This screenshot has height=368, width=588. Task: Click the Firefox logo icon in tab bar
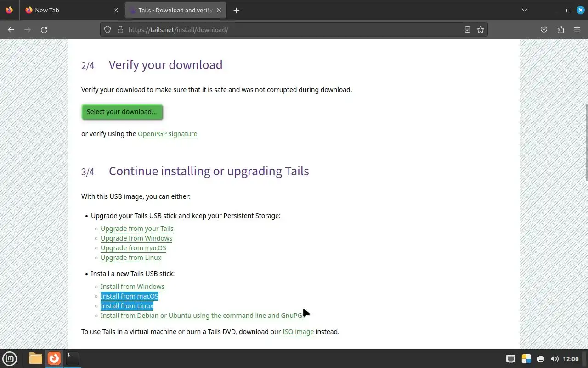click(x=9, y=10)
